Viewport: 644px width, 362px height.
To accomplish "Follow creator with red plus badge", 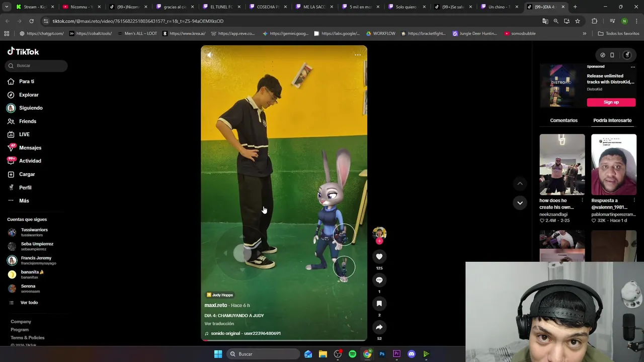I will [x=379, y=241].
